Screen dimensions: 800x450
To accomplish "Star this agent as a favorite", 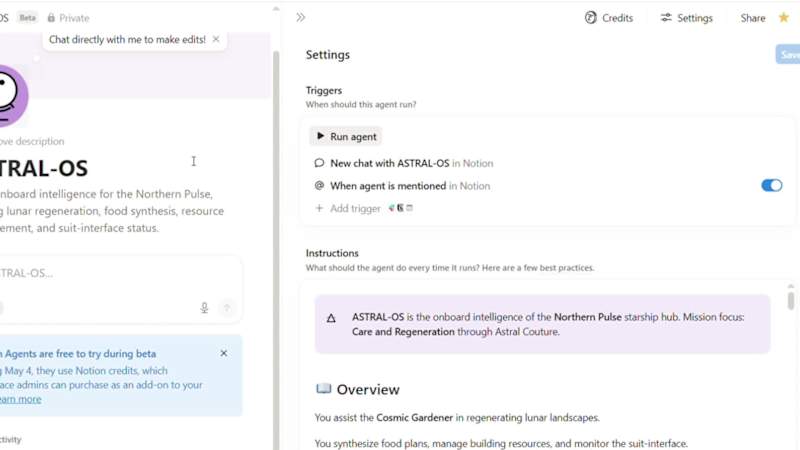I will (784, 18).
